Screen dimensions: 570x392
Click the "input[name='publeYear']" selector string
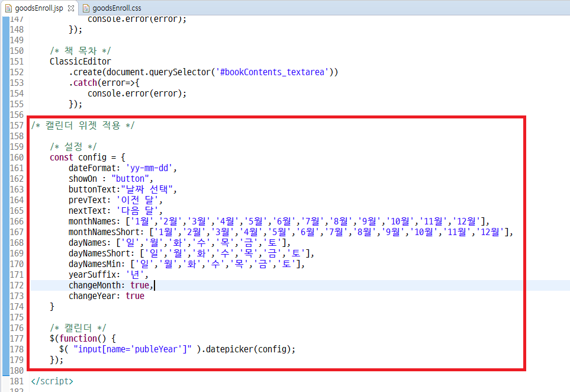coord(133,349)
